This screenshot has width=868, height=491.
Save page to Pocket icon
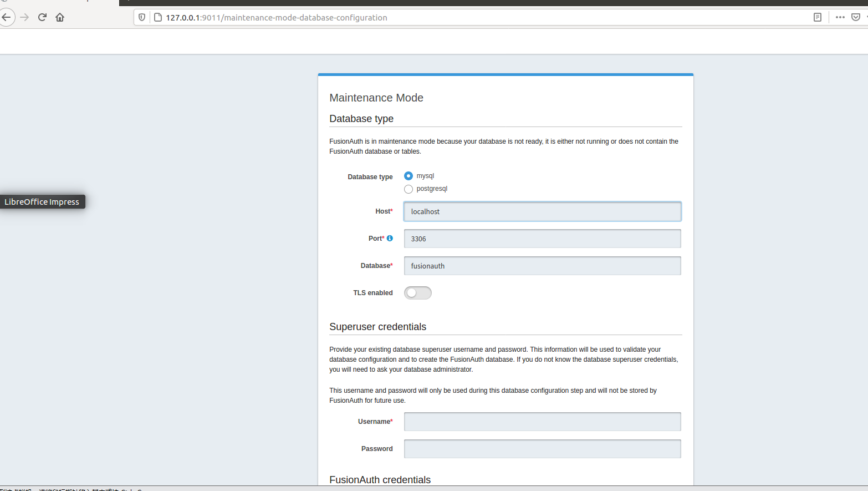pos(856,17)
